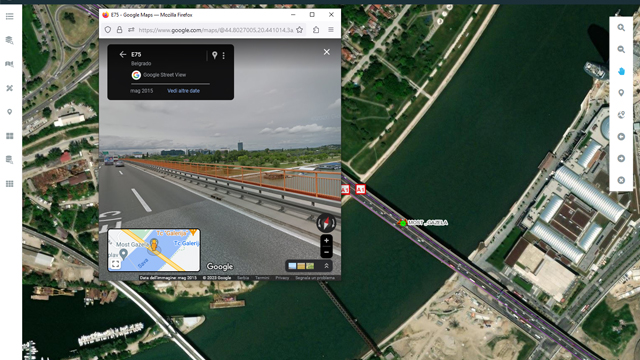This screenshot has height=360, width=640.
Task: Open the layer search icon in sidebar
Action: coord(9,40)
